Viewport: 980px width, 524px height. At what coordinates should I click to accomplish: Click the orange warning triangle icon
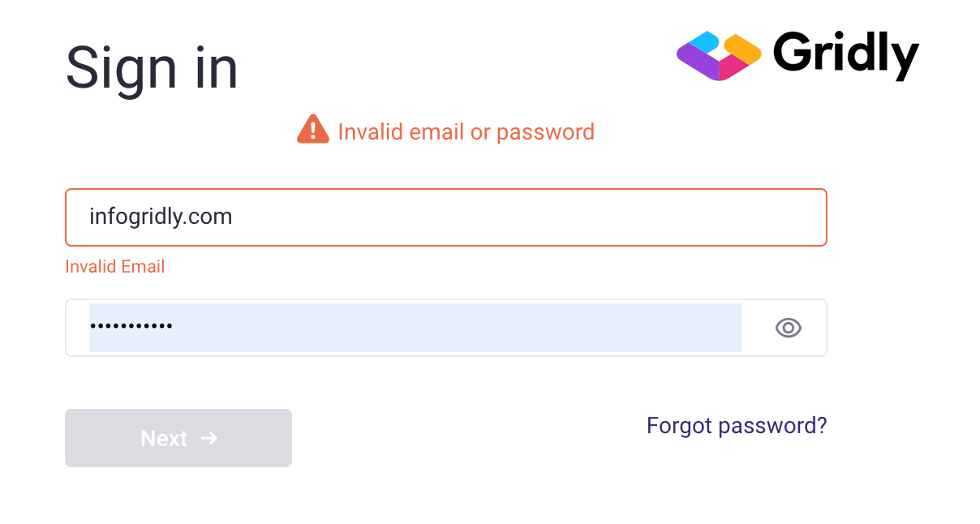pyautogui.click(x=312, y=130)
